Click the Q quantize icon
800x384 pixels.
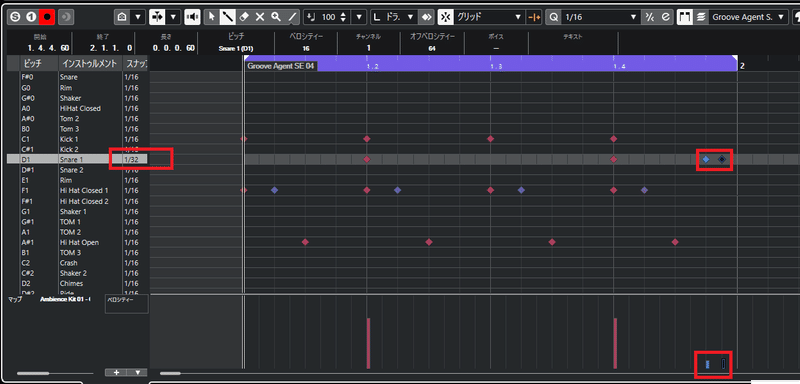click(x=553, y=17)
